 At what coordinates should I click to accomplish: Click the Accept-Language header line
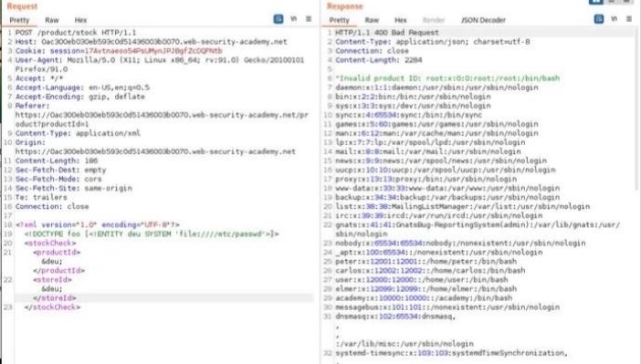pos(82,88)
